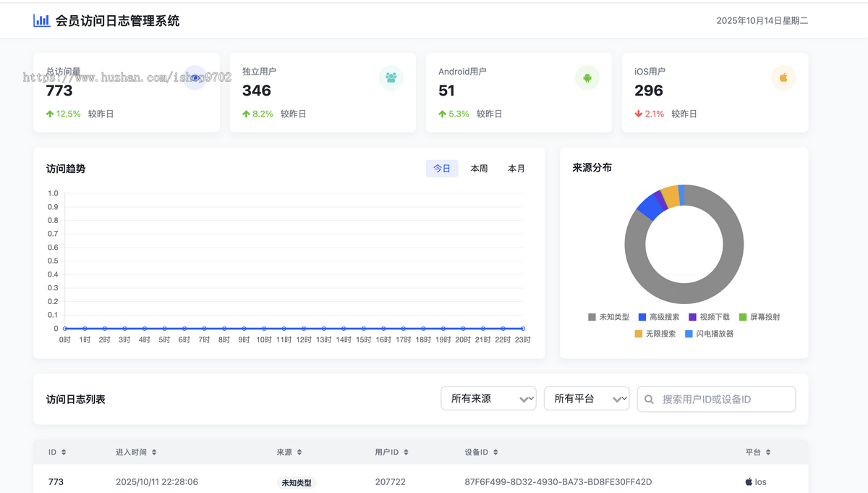Toggle 未知类型 legend item
This screenshot has height=493, width=868.
coord(608,317)
